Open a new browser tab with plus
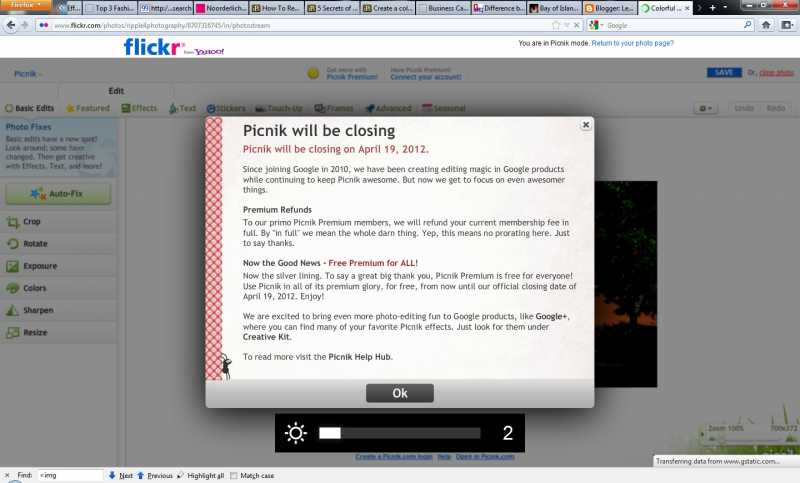800x483 pixels. [x=712, y=8]
